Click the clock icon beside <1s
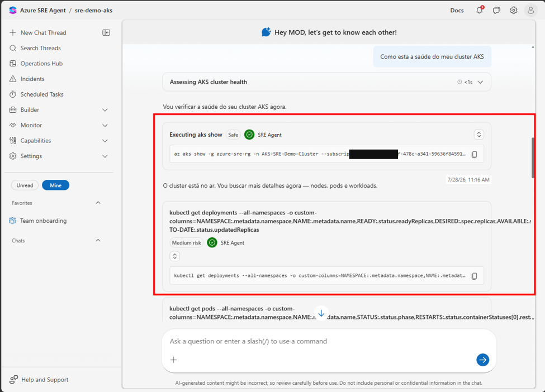The image size is (545, 392). pyautogui.click(x=459, y=82)
